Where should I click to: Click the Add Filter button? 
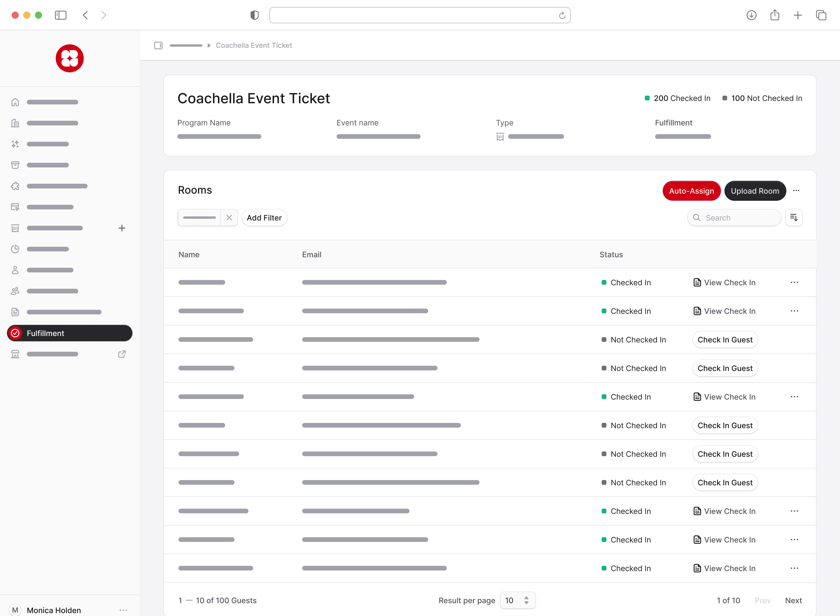pyautogui.click(x=264, y=218)
